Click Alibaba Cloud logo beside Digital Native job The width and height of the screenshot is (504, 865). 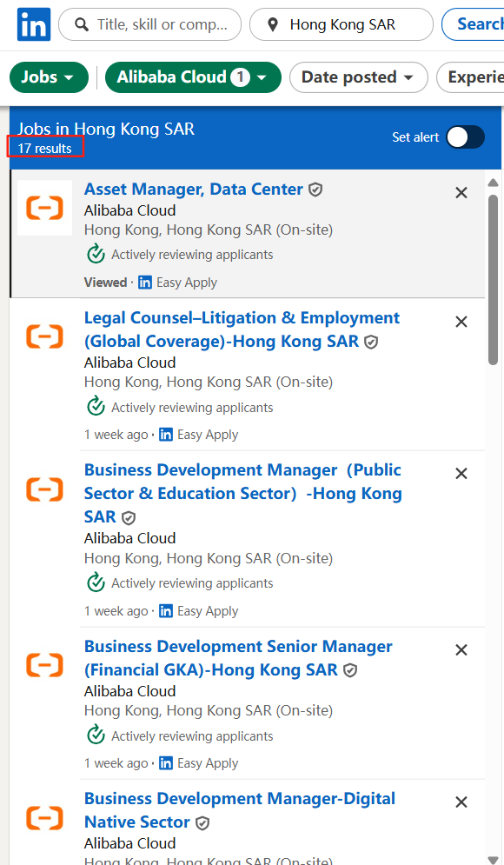(44, 817)
